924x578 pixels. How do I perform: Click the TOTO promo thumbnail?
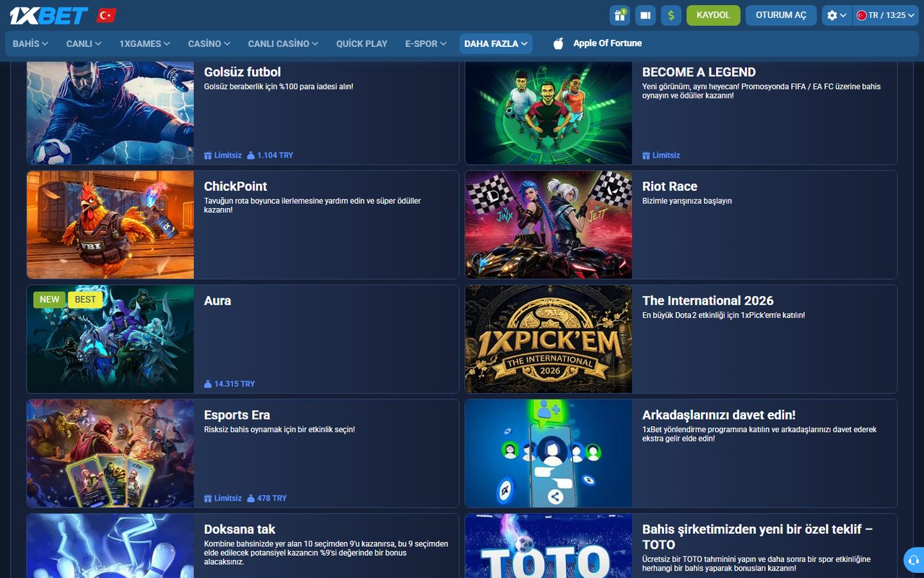tap(549, 545)
